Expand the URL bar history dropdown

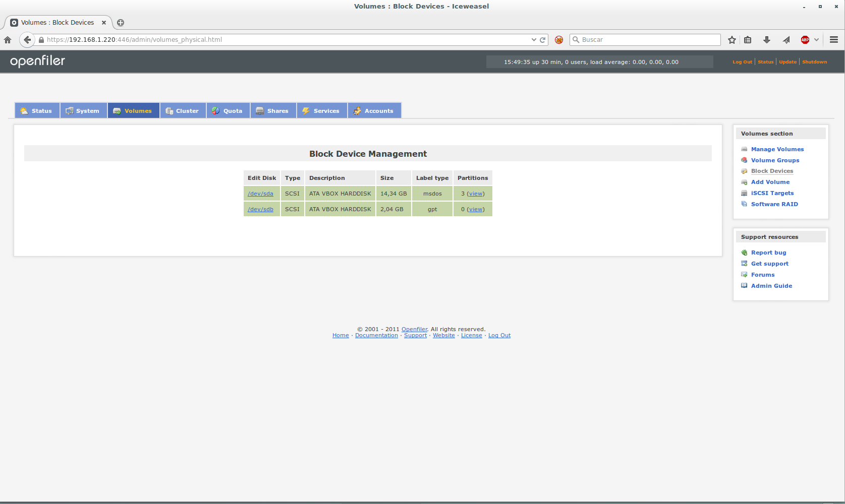tap(534, 40)
